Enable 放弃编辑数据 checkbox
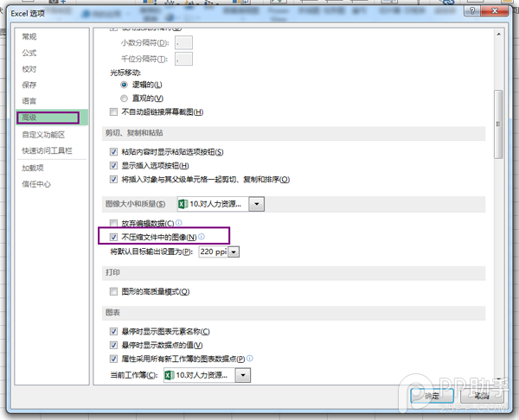Image resolution: width=519 pixels, height=420 pixels. tap(113, 223)
